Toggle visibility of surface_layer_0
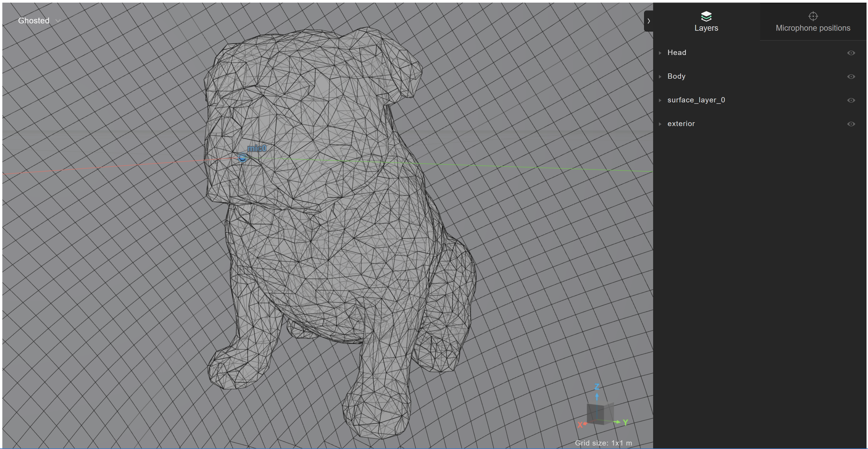Viewport: 868px width, 449px height. pyautogui.click(x=851, y=100)
